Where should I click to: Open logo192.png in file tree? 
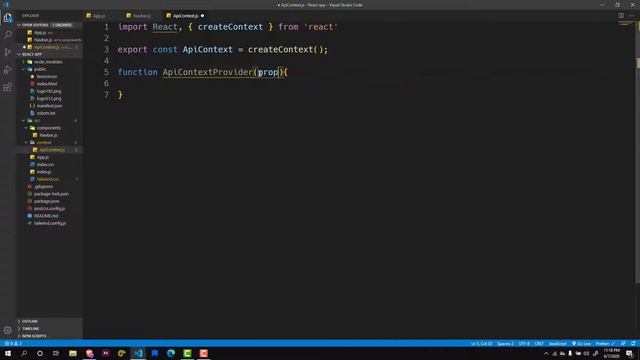click(49, 91)
